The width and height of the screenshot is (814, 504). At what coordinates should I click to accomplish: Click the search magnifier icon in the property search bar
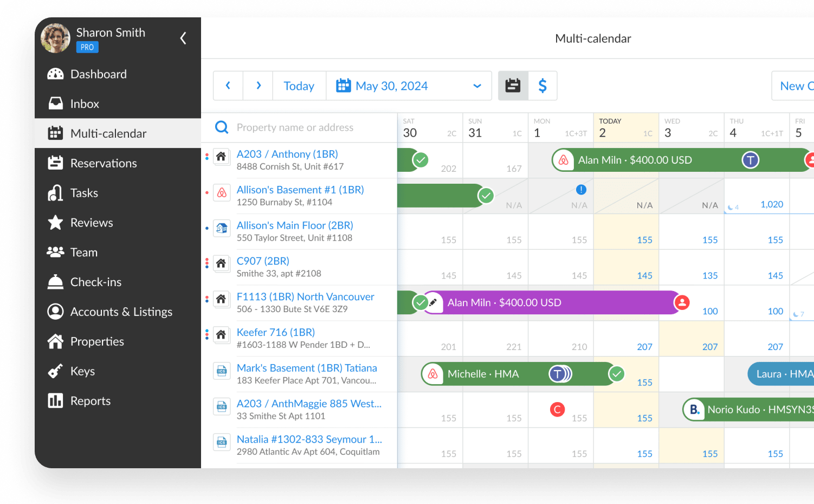pos(221,127)
